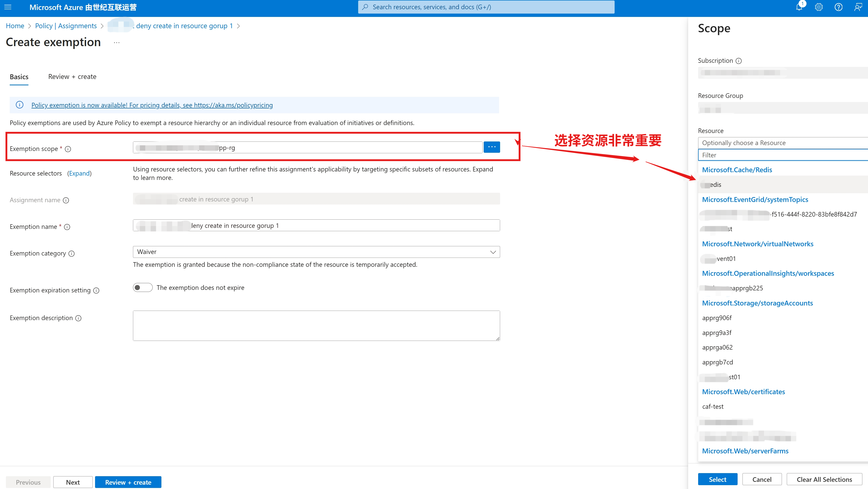This screenshot has width=868, height=489.
Task: Toggle the exemption expiration switch
Action: point(142,288)
